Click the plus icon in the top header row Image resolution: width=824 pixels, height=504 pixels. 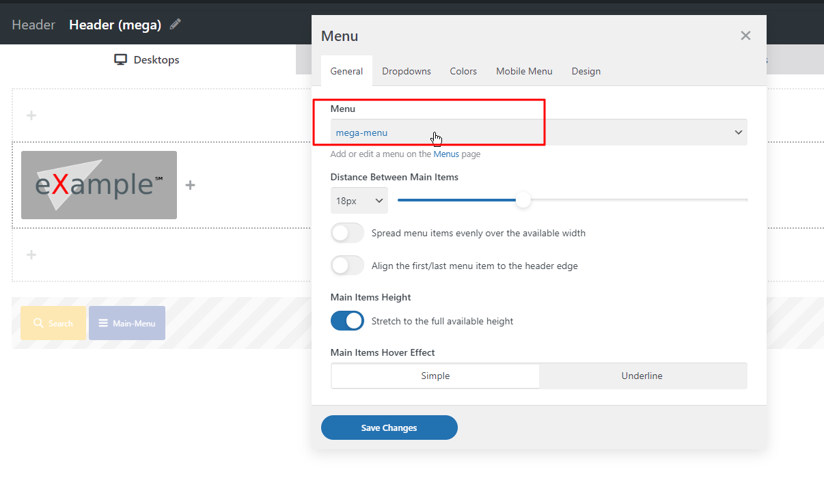tap(31, 115)
